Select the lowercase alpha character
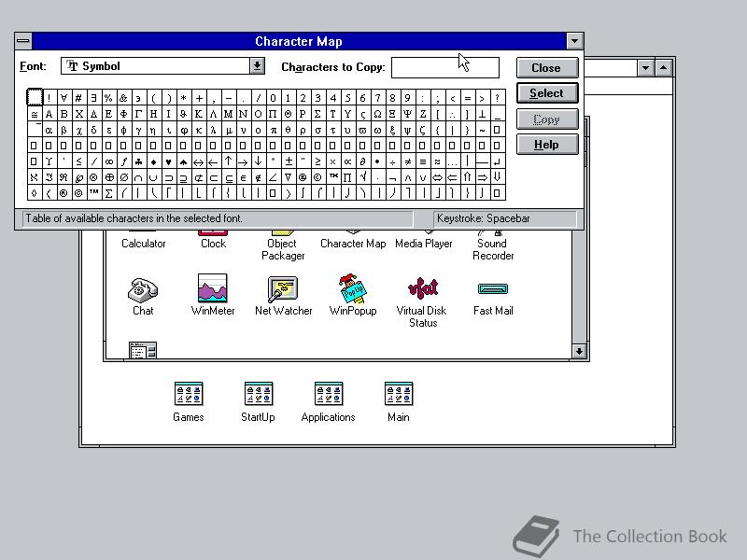This screenshot has height=560, width=747. coord(49,130)
